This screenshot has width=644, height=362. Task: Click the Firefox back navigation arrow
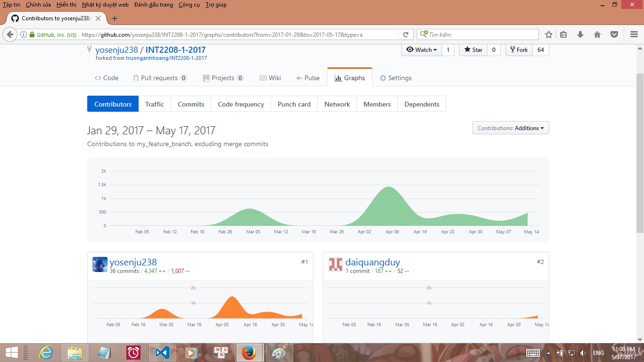(x=10, y=34)
